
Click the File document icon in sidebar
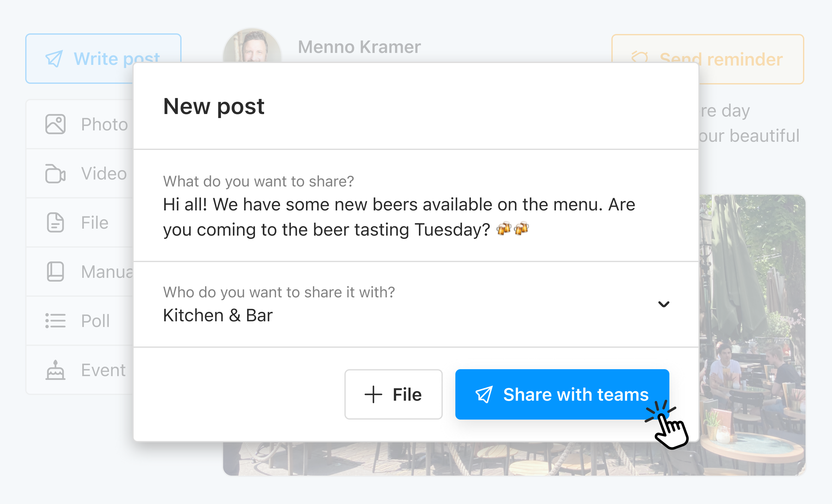pos(55,222)
